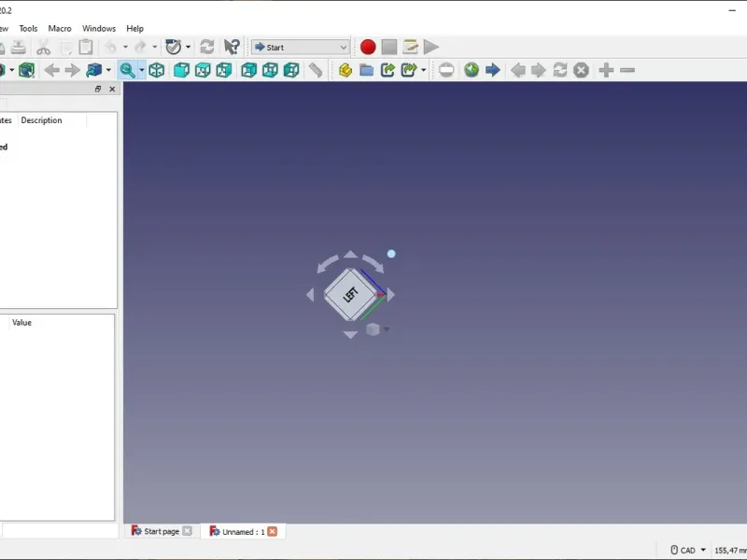Open the Help menu

point(134,29)
